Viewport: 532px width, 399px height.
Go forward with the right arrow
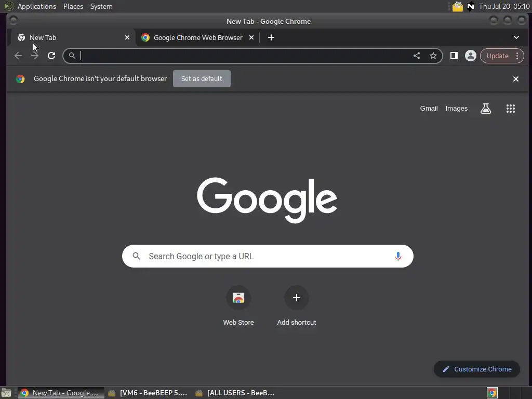point(35,56)
